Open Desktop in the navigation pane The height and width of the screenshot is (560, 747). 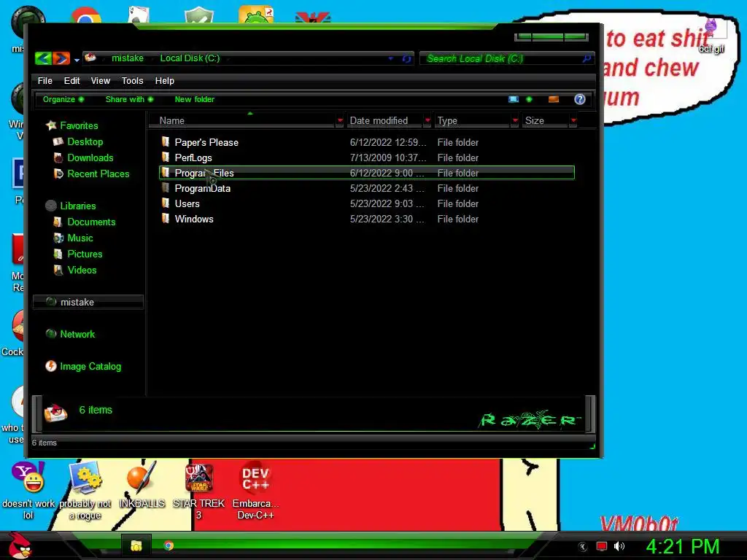click(x=85, y=141)
